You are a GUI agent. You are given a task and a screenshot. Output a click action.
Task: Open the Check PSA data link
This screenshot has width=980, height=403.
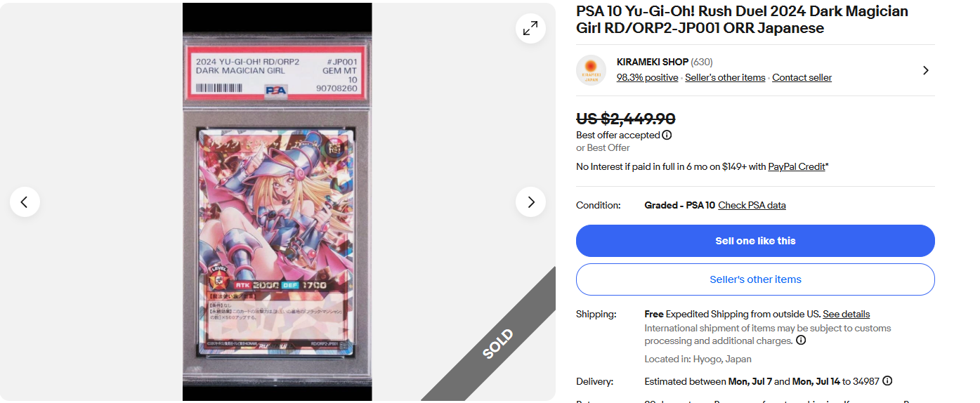click(752, 205)
